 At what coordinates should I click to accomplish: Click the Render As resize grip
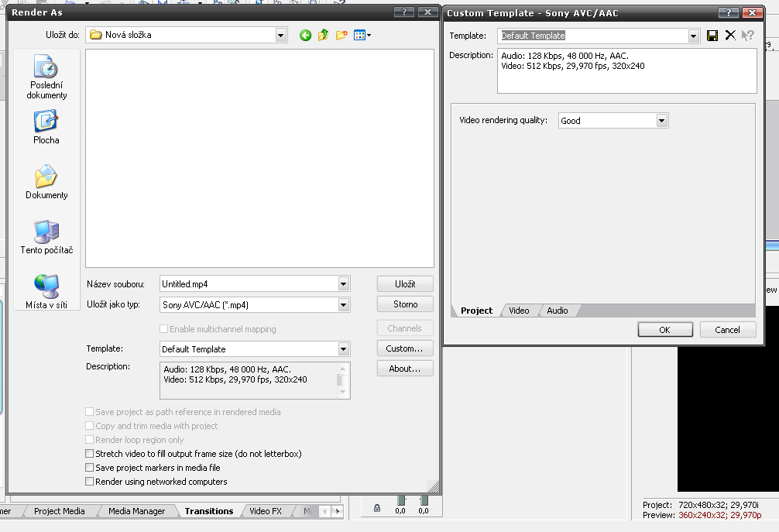click(x=434, y=487)
